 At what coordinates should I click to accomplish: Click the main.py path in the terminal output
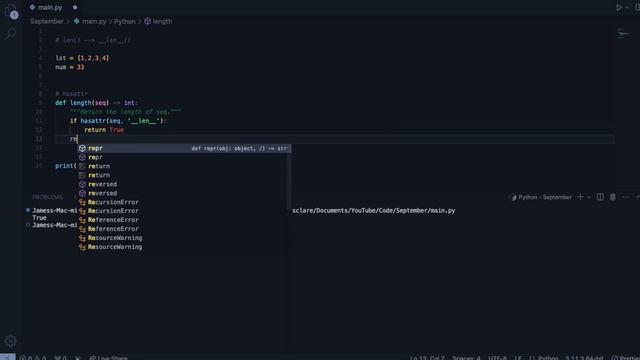(x=373, y=211)
